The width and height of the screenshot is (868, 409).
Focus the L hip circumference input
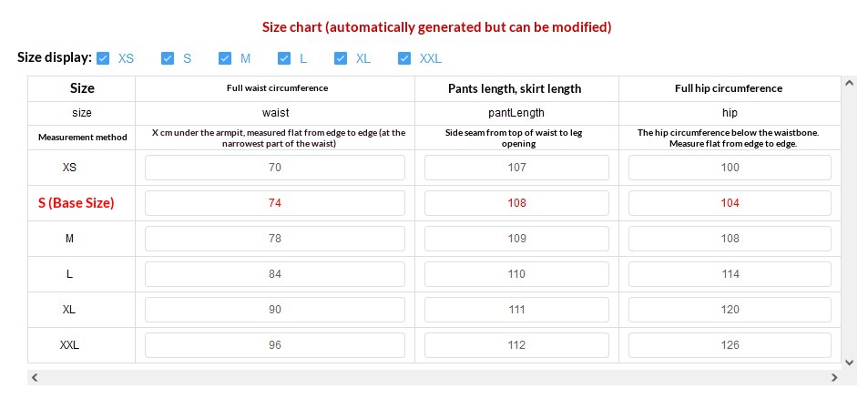(730, 274)
